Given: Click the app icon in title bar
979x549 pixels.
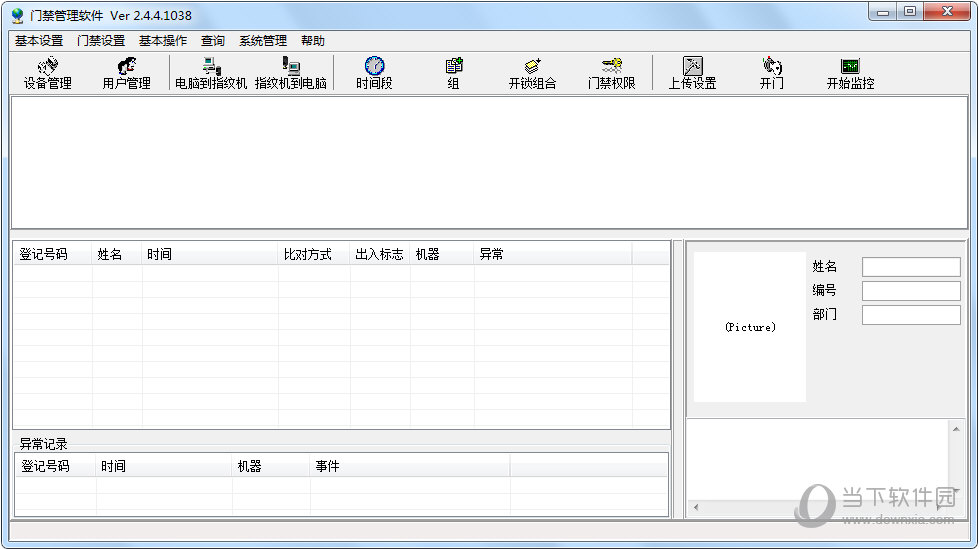Looking at the screenshot, I should click(x=17, y=16).
